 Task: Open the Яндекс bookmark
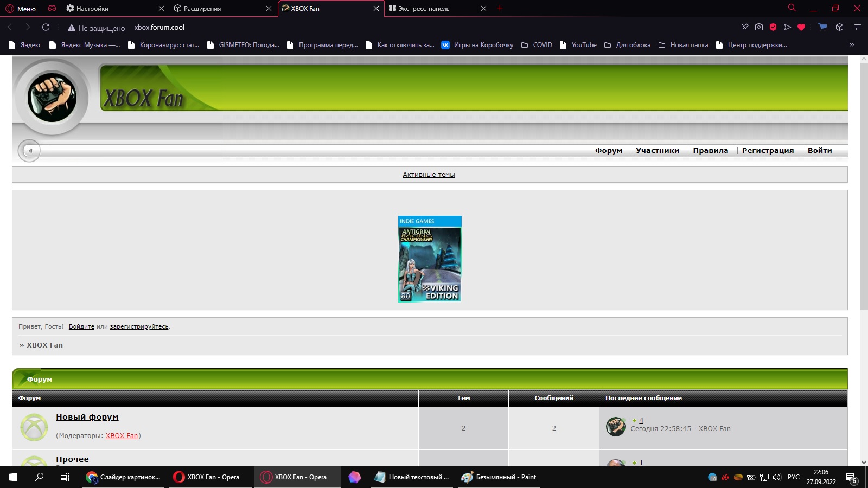pos(25,45)
